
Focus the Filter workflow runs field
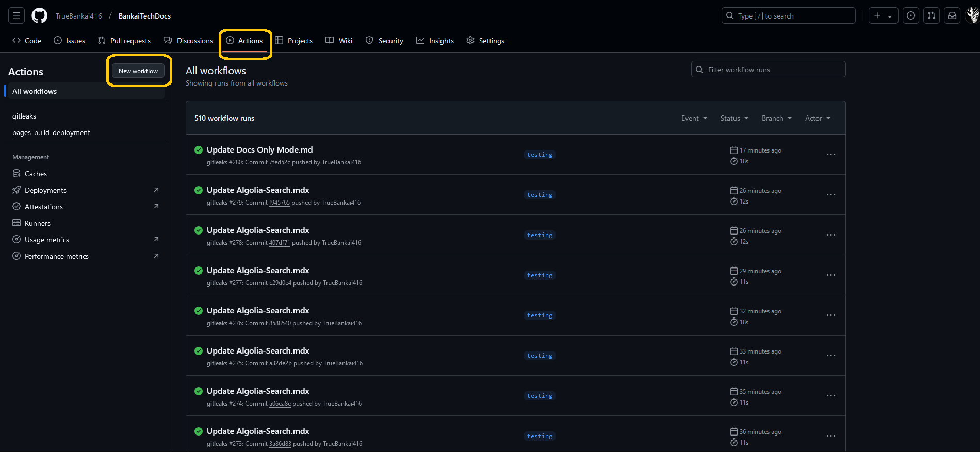(x=769, y=70)
